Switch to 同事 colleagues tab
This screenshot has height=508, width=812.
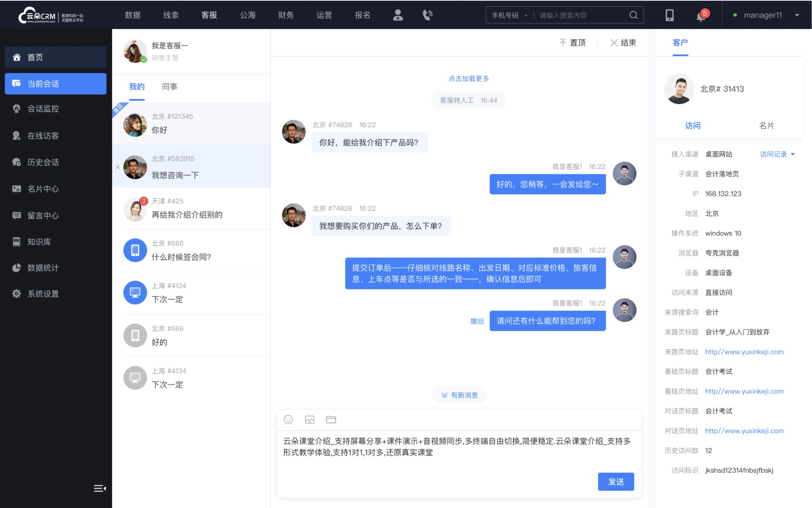tap(168, 87)
